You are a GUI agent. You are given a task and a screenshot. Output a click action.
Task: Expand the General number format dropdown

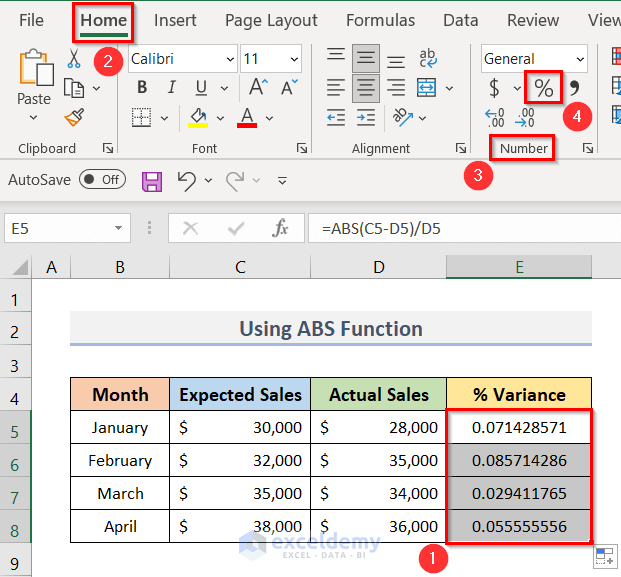pyautogui.click(x=580, y=59)
